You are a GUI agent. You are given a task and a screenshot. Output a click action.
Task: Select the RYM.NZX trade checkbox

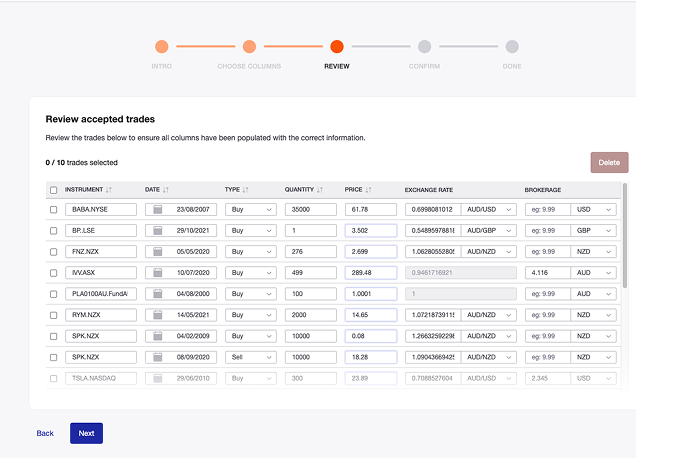click(x=53, y=315)
